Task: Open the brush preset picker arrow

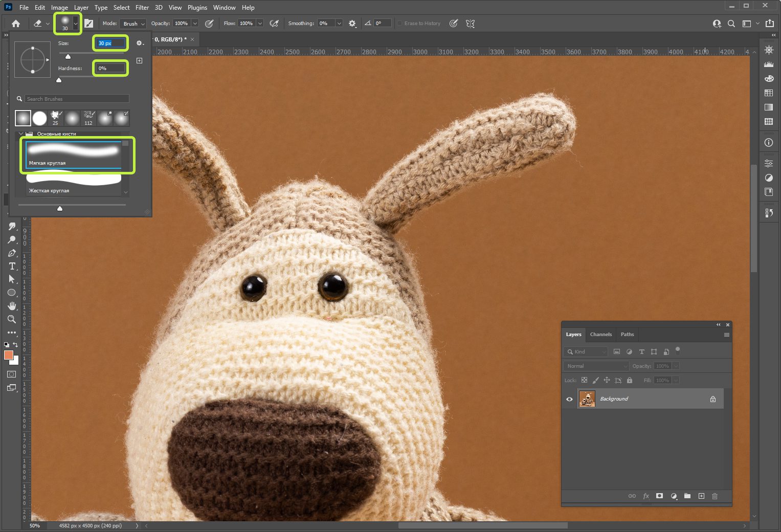Action: tap(76, 24)
